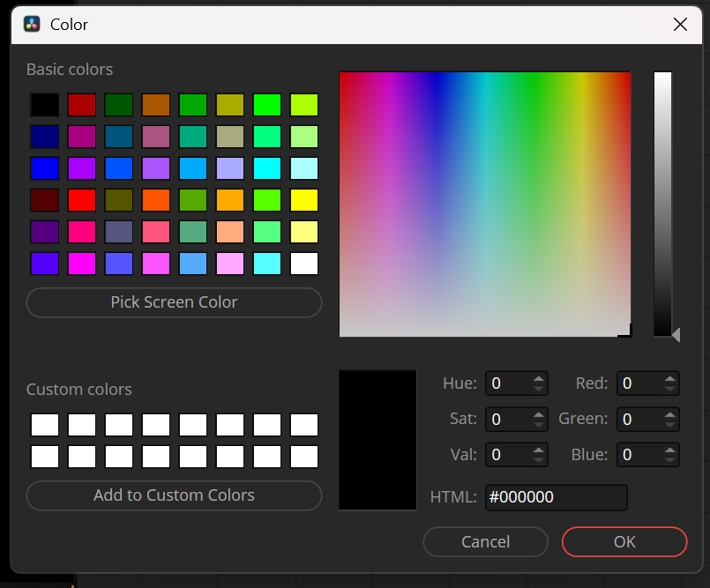Select the black basic color swatch
The width and height of the screenshot is (710, 588).
pyautogui.click(x=45, y=105)
